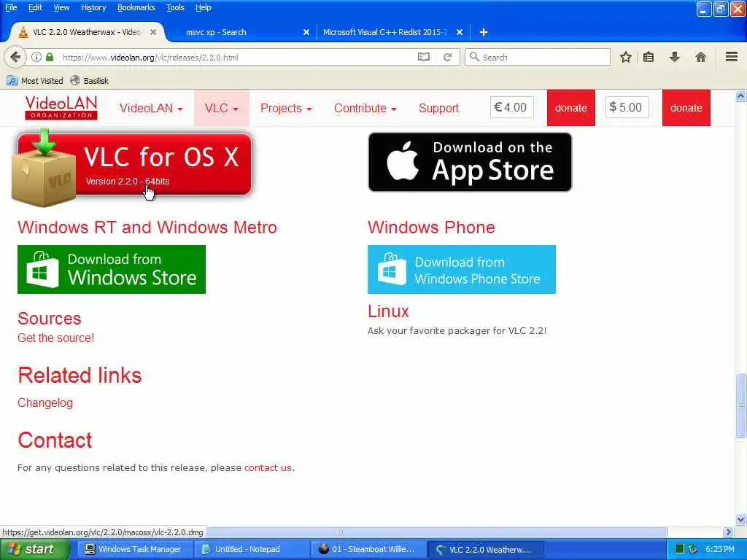The height and width of the screenshot is (560, 747).
Task: Click Download from Windows Phone Store badge
Action: 462,270
